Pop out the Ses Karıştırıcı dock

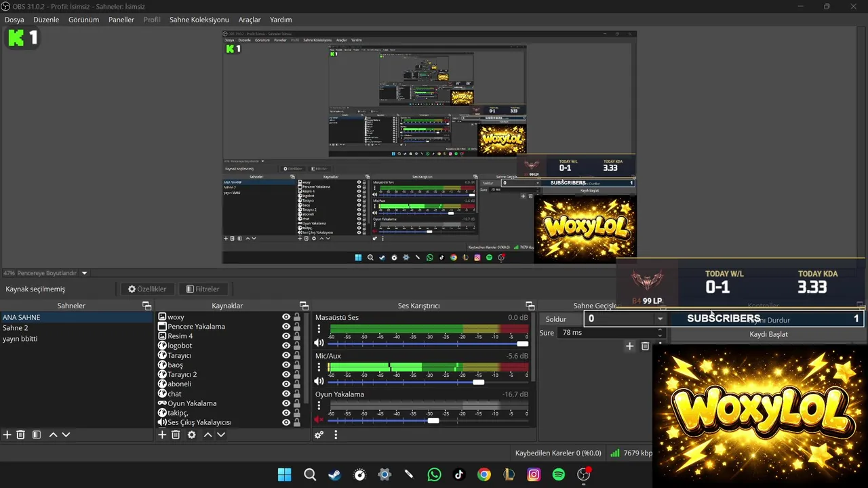530,306
